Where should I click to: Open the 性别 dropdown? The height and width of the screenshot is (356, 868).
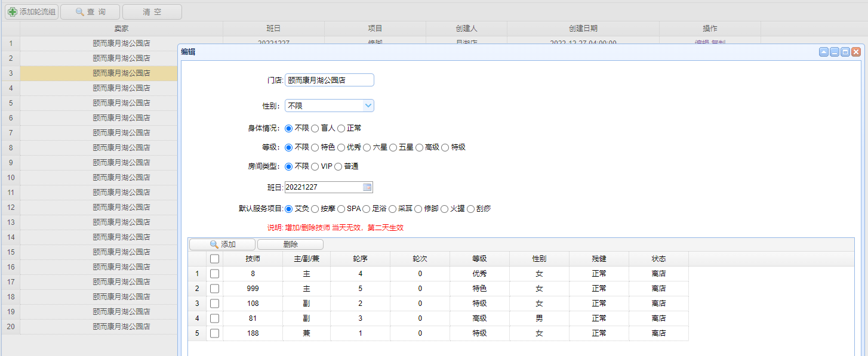368,106
